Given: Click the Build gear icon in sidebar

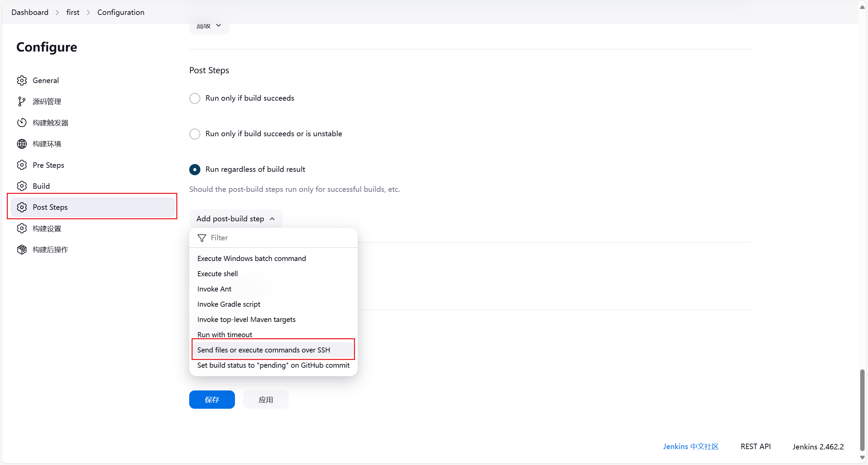Looking at the screenshot, I should coord(22,186).
